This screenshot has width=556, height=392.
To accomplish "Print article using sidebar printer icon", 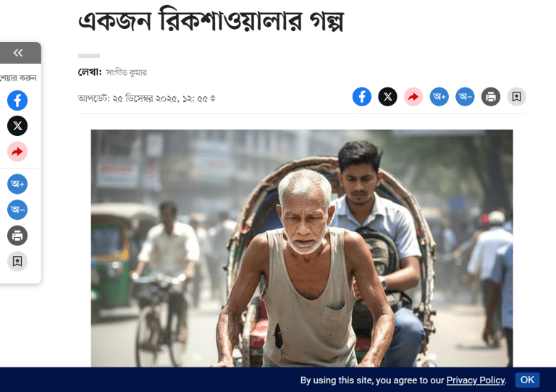I will tap(17, 236).
